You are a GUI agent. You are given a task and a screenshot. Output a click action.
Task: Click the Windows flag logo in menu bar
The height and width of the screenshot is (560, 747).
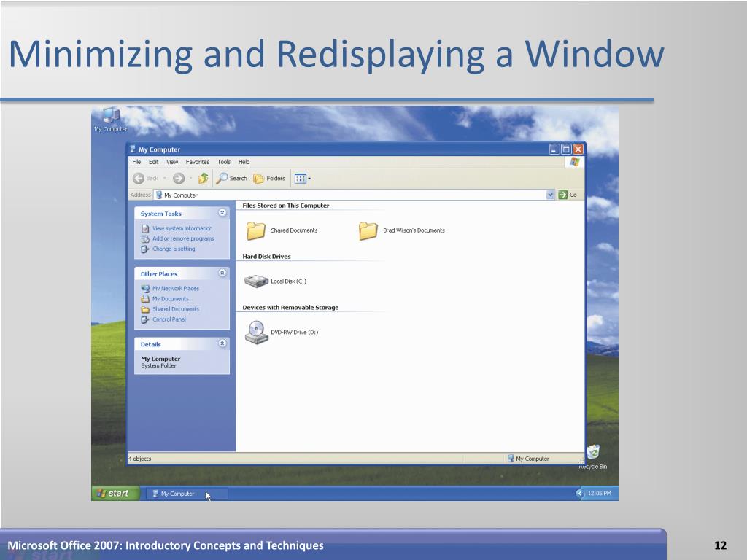pos(575,162)
